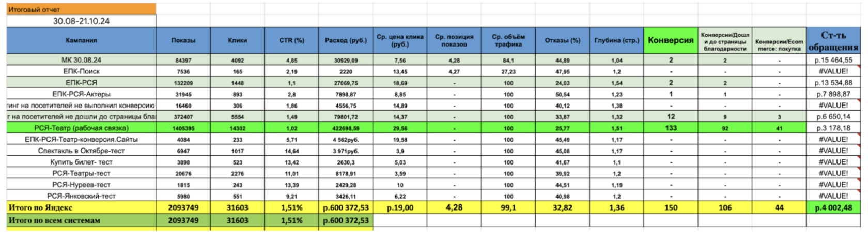This screenshot has height=239, width=868.
Task: Select the 'Клики' column header
Action: coord(237,40)
